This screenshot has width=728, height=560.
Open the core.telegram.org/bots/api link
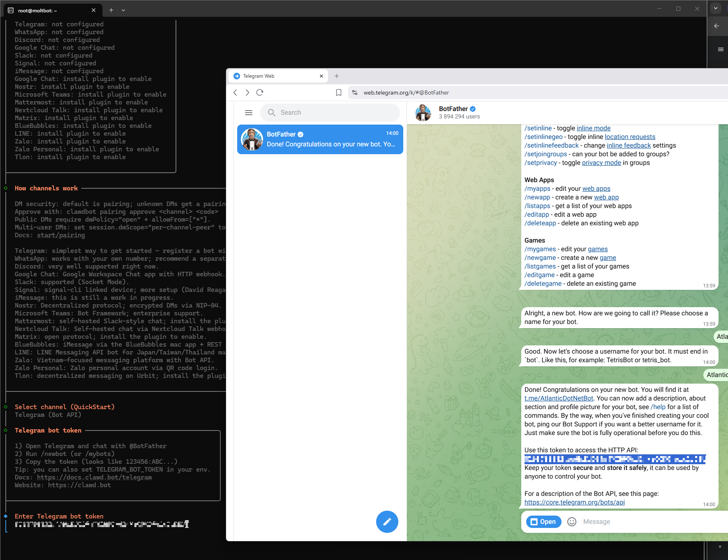[x=574, y=502]
